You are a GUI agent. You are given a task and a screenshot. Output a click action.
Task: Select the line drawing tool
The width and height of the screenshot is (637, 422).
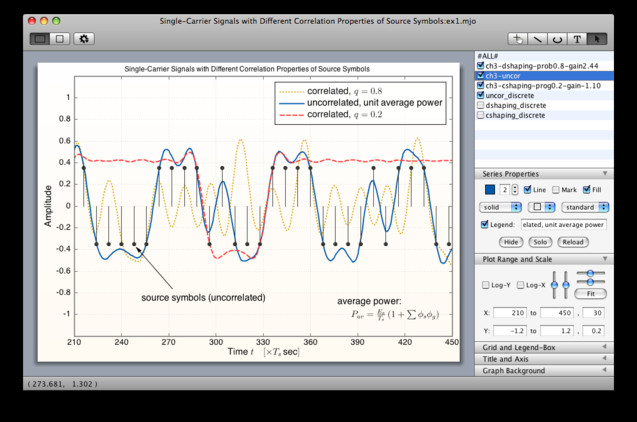(x=537, y=38)
